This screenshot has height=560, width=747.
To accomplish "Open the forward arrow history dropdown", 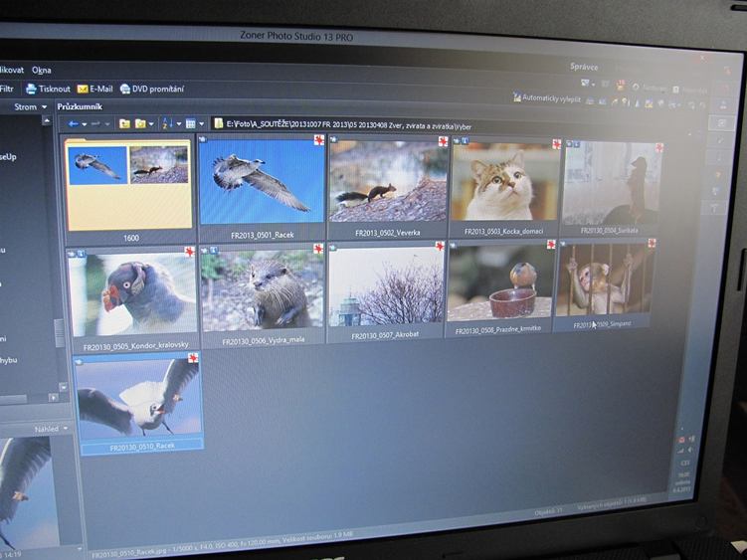I will tap(107, 124).
